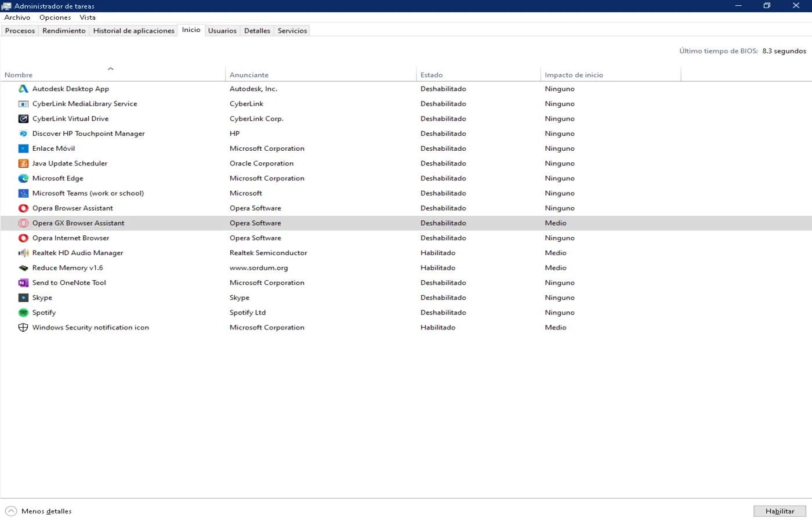Switch to the Detalles tab
Viewport: 812px width, 522px height.
click(257, 31)
